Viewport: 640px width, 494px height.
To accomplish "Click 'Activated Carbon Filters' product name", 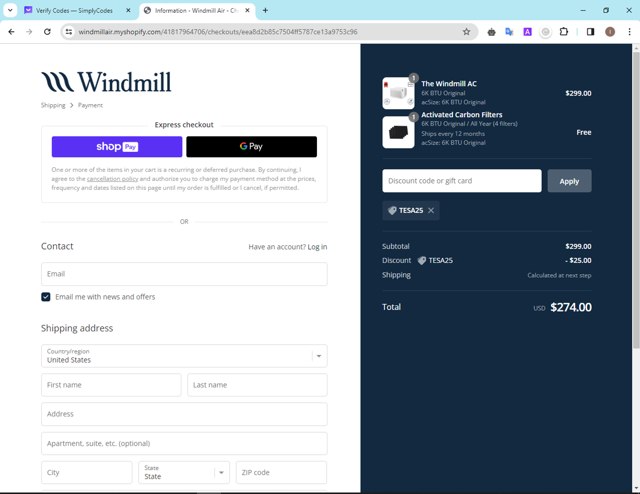I will tap(462, 115).
